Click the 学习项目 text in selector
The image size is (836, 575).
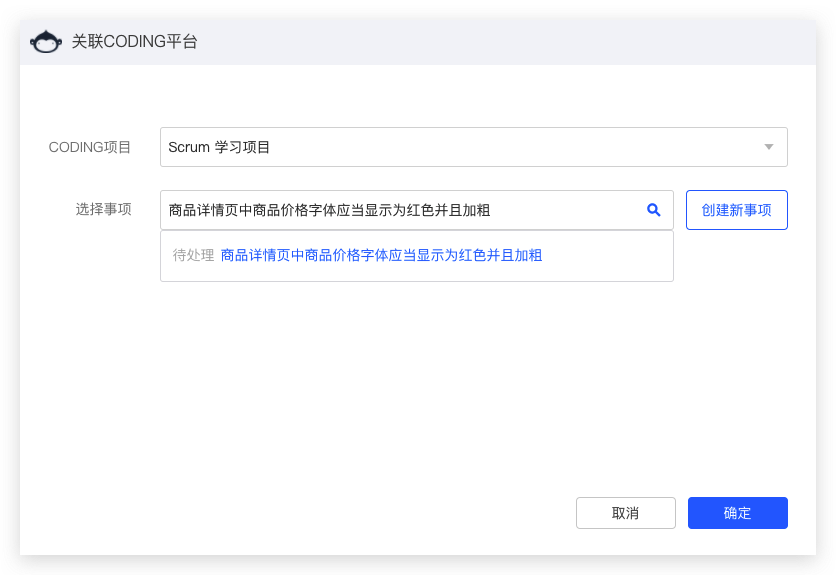coord(243,147)
